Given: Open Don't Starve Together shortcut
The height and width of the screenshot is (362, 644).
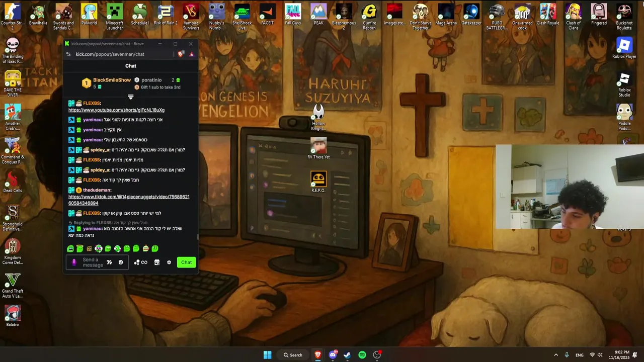Looking at the screenshot, I should click(x=420, y=16).
